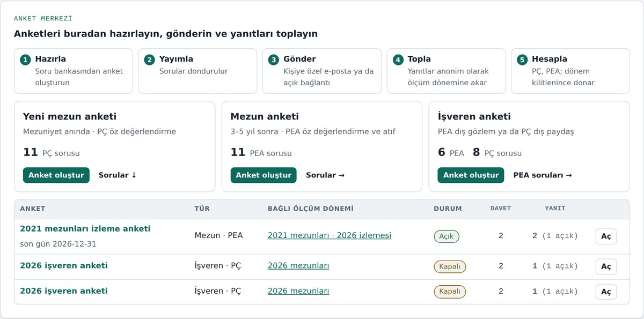Click the Hazırla step heading
Image resolution: width=644 pixels, height=319 pixels.
click(50, 59)
